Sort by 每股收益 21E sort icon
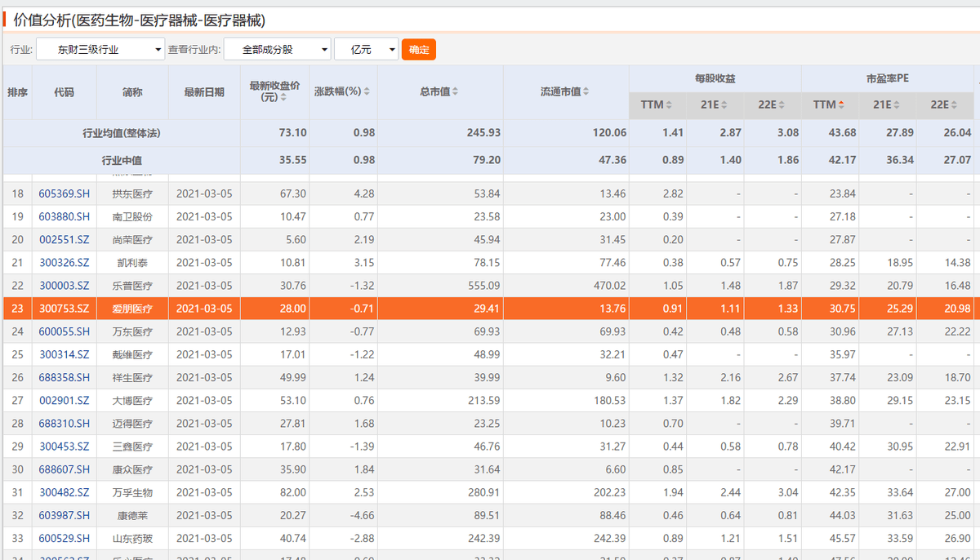980x560 pixels. [724, 105]
